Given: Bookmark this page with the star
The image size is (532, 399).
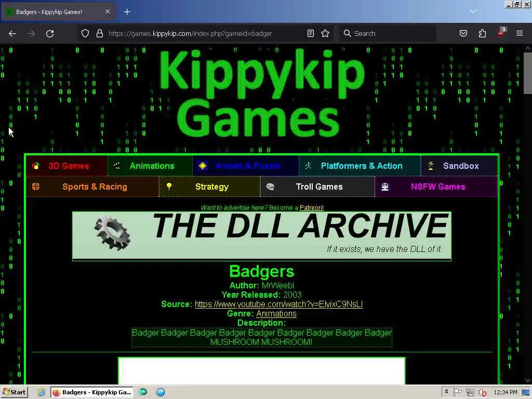Looking at the screenshot, I should (x=325, y=33).
